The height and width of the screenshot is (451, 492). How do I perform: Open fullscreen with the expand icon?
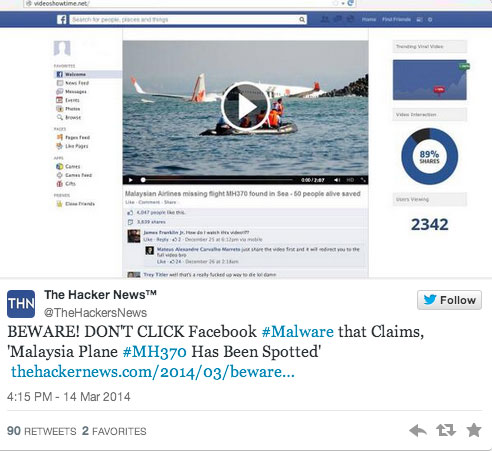tap(363, 180)
